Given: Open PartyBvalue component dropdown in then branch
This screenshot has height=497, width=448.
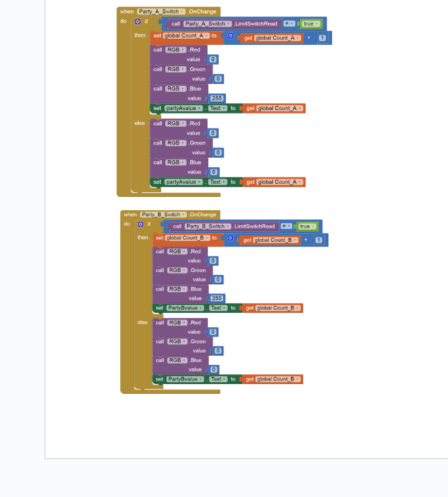Looking at the screenshot, I should (185, 308).
